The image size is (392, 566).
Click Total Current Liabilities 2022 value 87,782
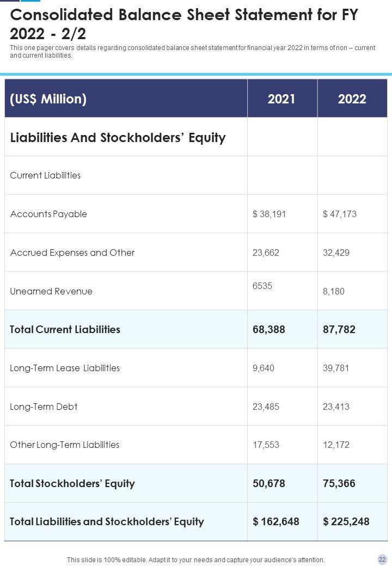(339, 329)
